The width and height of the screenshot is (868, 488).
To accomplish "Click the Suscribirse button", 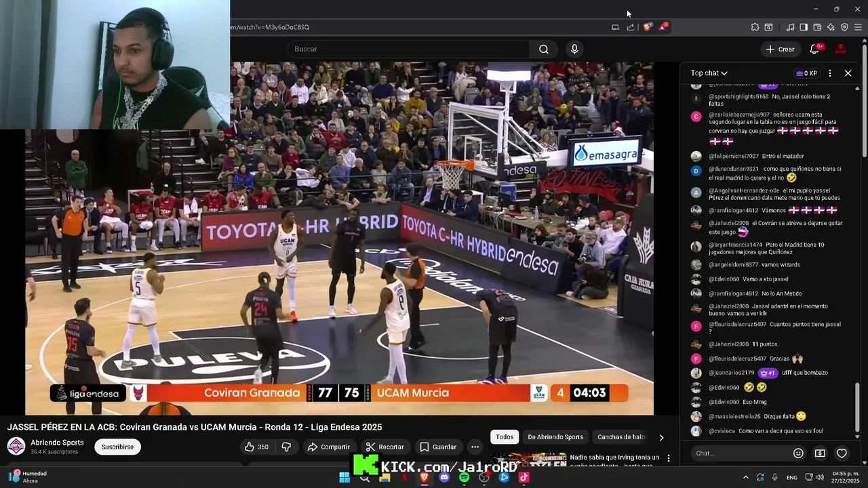I will pyautogui.click(x=117, y=447).
